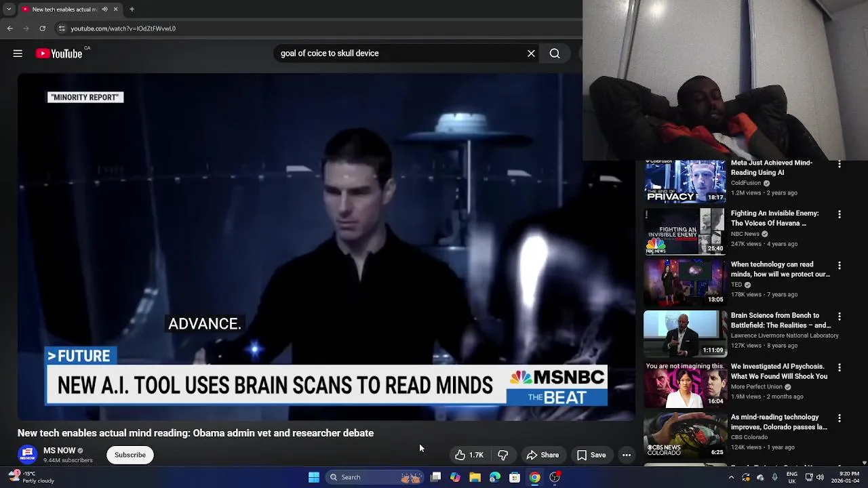Close the 'New tech enables actual' tab
Image resolution: width=868 pixels, height=488 pixels.
115,9
